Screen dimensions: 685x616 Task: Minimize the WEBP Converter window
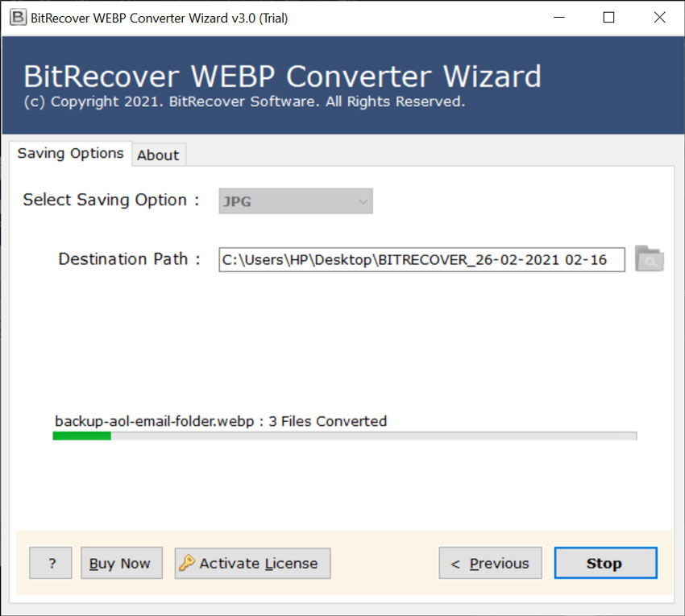click(x=559, y=18)
